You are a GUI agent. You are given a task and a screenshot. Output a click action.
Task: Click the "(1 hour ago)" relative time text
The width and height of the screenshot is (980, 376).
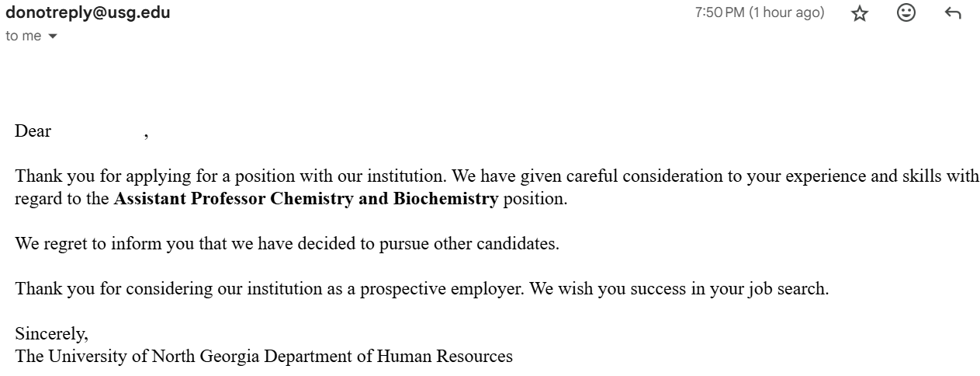(x=786, y=13)
